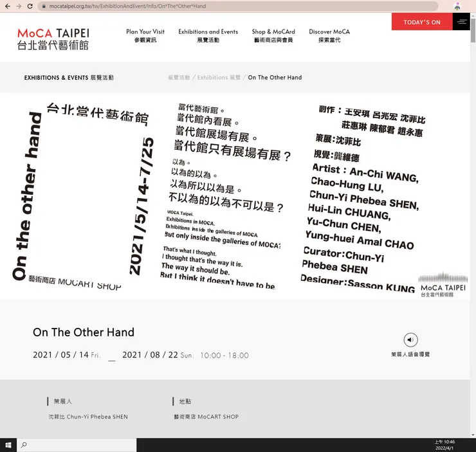
Task: Reload the page with refresh icon
Action: click(x=30, y=6)
